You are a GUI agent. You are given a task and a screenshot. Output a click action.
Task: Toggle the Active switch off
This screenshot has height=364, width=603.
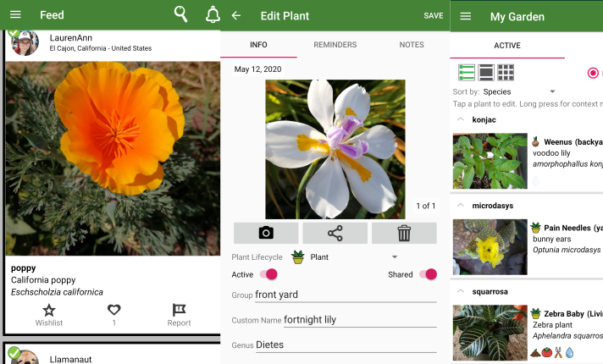tap(268, 274)
